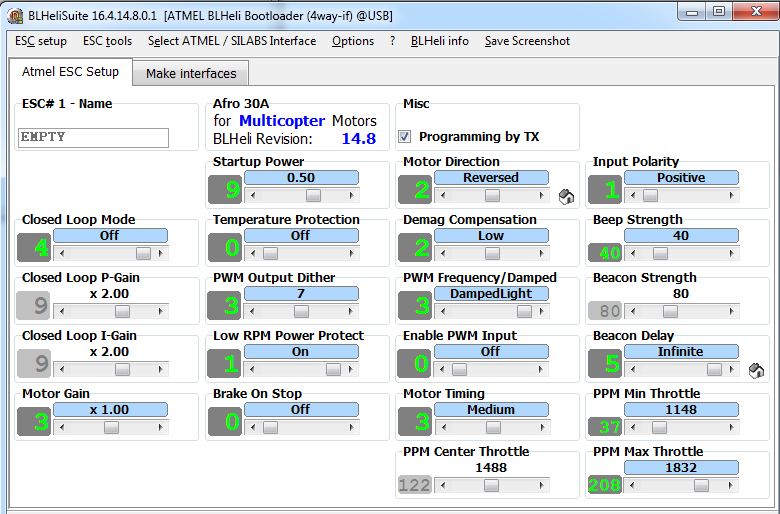Click the Closed Loop Mode slider thumb
This screenshot has height=514, width=780.
(x=143, y=254)
